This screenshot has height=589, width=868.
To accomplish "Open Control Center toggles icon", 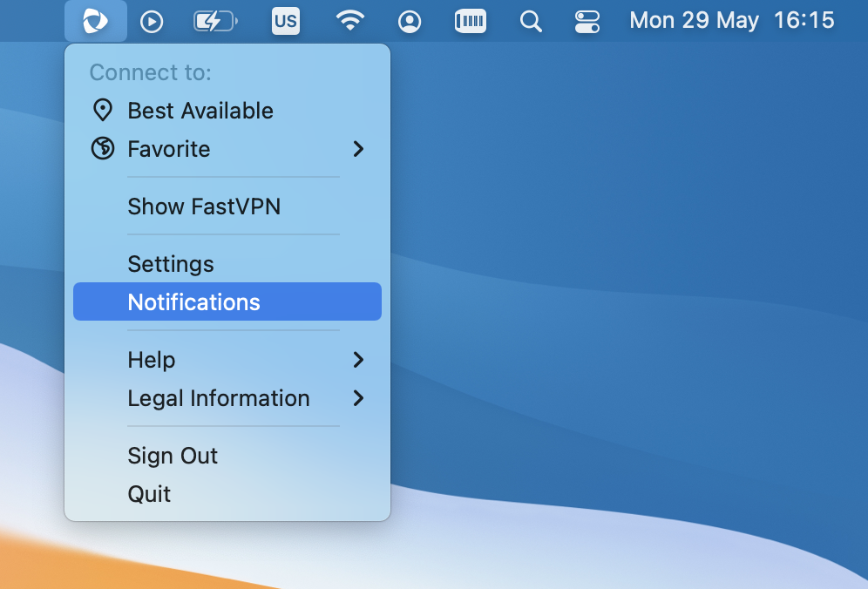I will 587,22.
